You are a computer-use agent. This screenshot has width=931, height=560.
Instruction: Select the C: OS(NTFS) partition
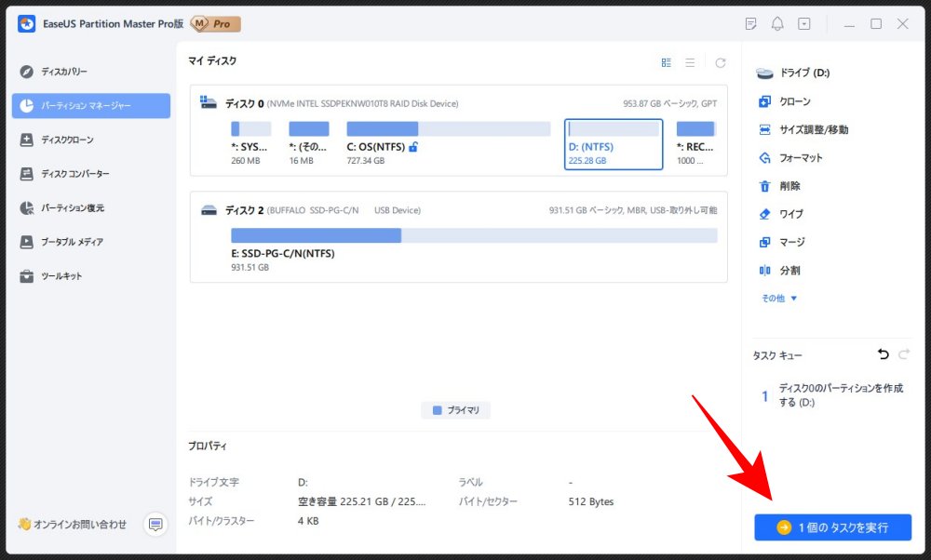[449, 143]
